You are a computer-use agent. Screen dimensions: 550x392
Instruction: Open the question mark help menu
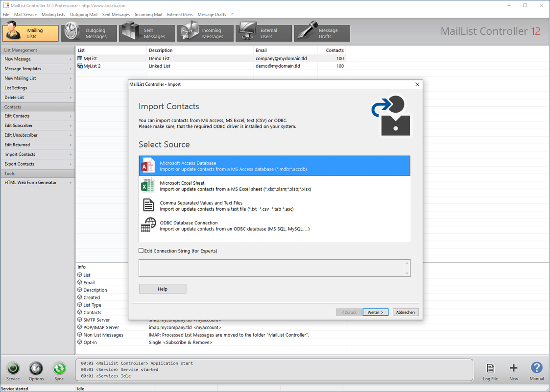[x=232, y=14]
